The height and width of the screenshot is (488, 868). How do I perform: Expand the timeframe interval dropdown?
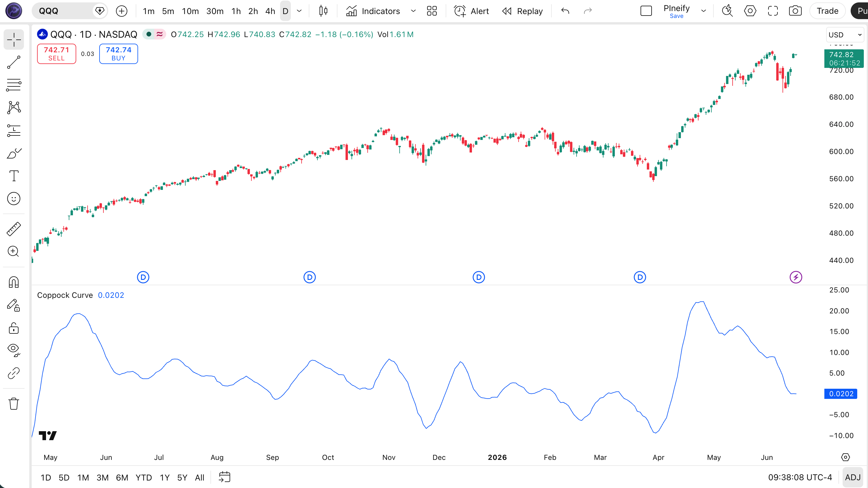point(299,11)
